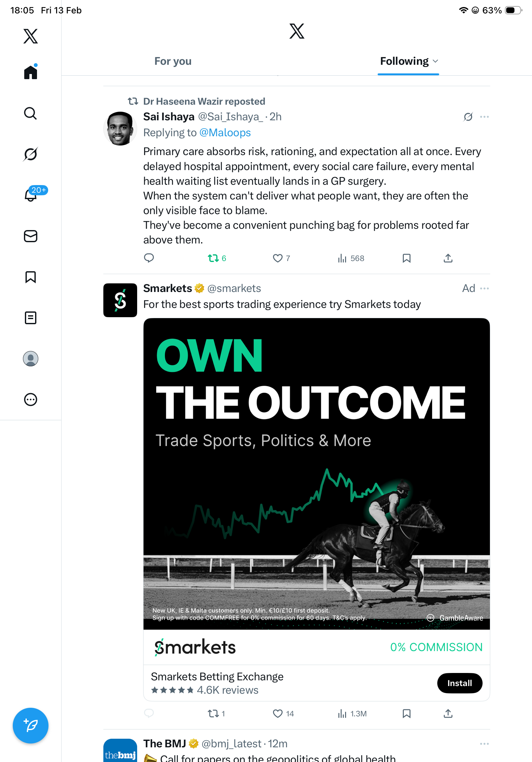Open Lists icon in sidebar
This screenshot has width=532, height=762.
(x=31, y=318)
